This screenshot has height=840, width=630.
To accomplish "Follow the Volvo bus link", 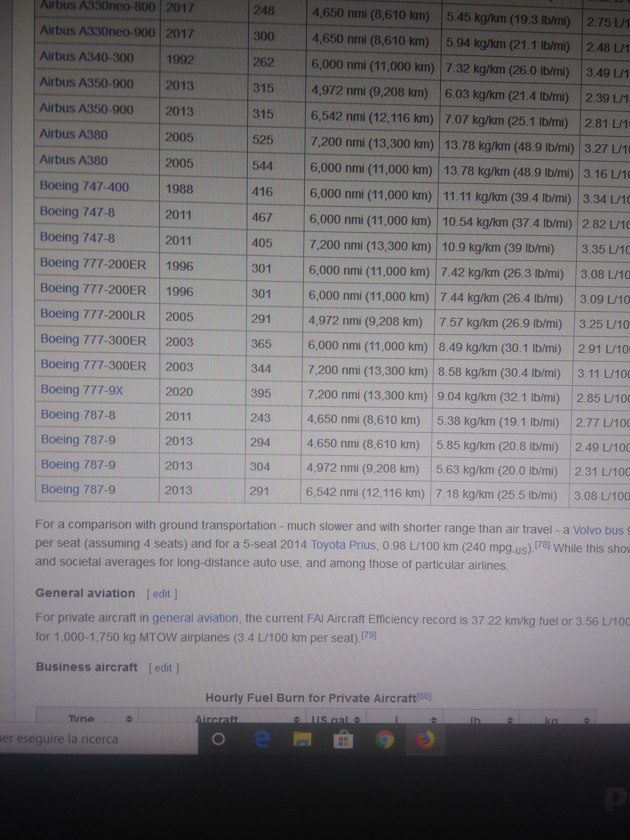I will coord(598,530).
